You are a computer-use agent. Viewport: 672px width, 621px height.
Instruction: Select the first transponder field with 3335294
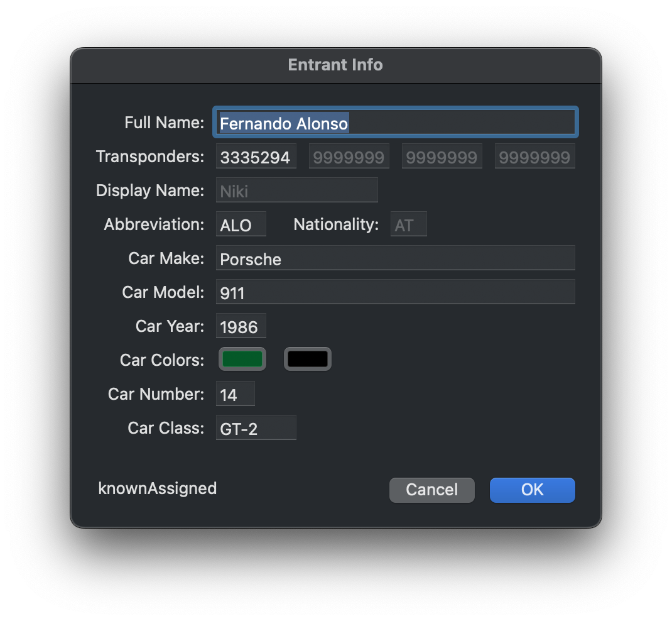[256, 157]
